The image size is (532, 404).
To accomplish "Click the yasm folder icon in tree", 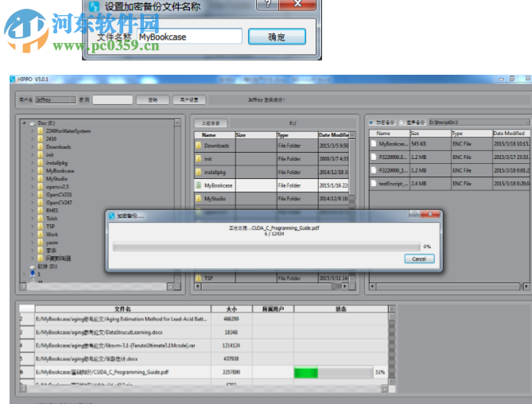I will [x=41, y=243].
